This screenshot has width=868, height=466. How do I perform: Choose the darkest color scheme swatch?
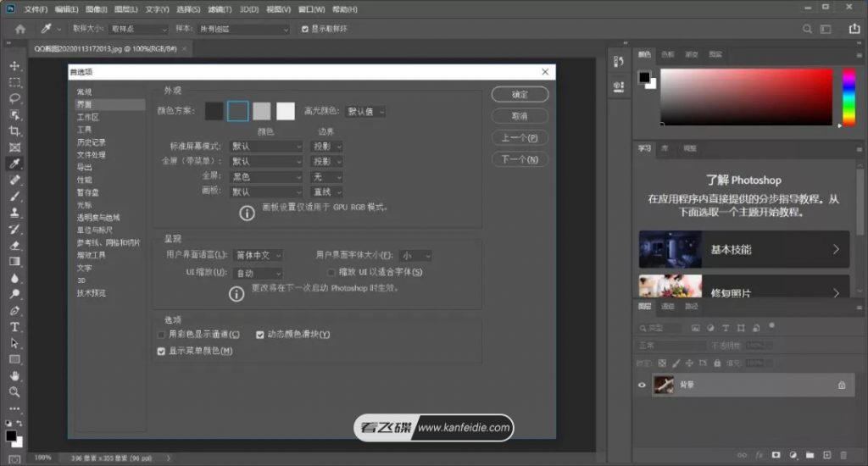coord(214,111)
